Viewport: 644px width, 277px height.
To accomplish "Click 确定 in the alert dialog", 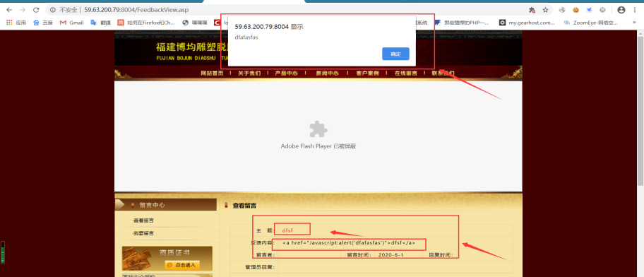I will coord(395,54).
